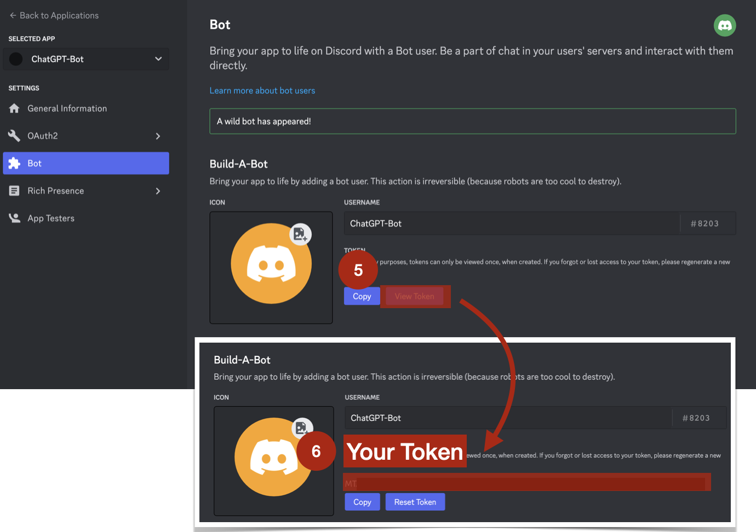Open the Learn more about bot users link

(262, 90)
